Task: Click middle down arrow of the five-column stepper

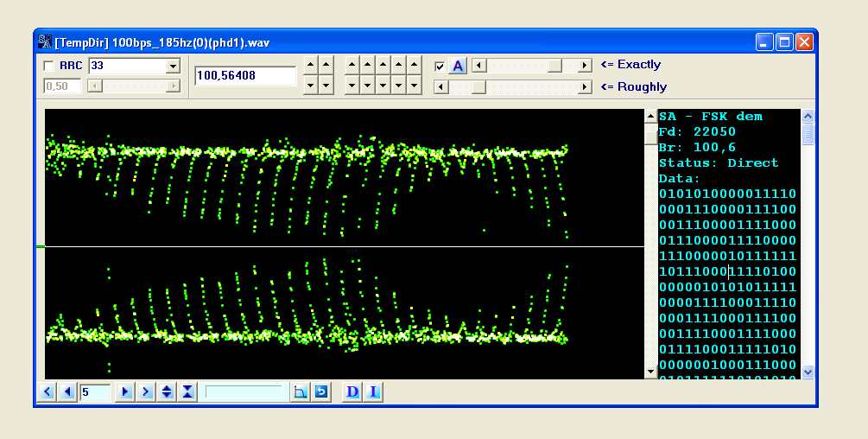Action: point(383,86)
